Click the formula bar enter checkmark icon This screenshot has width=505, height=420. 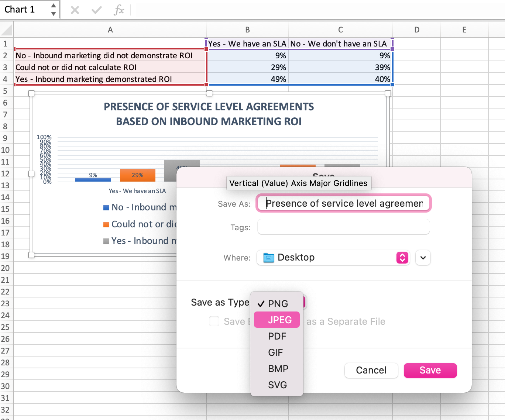[x=97, y=10]
